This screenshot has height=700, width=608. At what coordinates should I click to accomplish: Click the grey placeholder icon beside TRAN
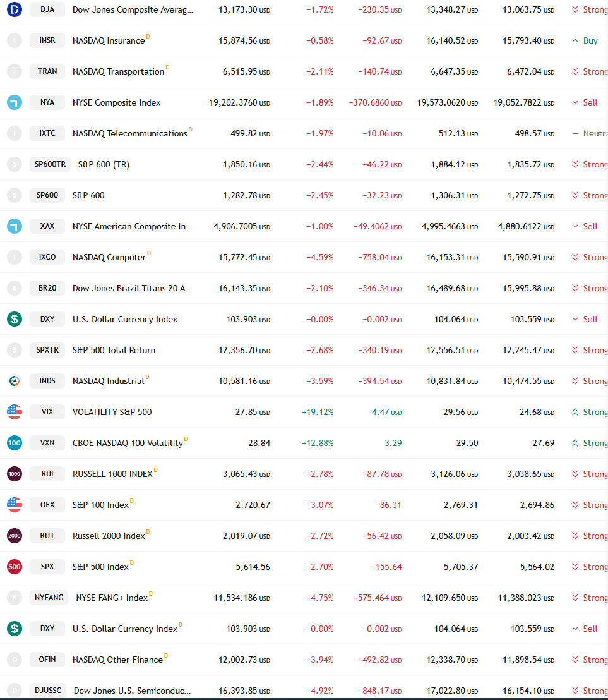click(15, 71)
